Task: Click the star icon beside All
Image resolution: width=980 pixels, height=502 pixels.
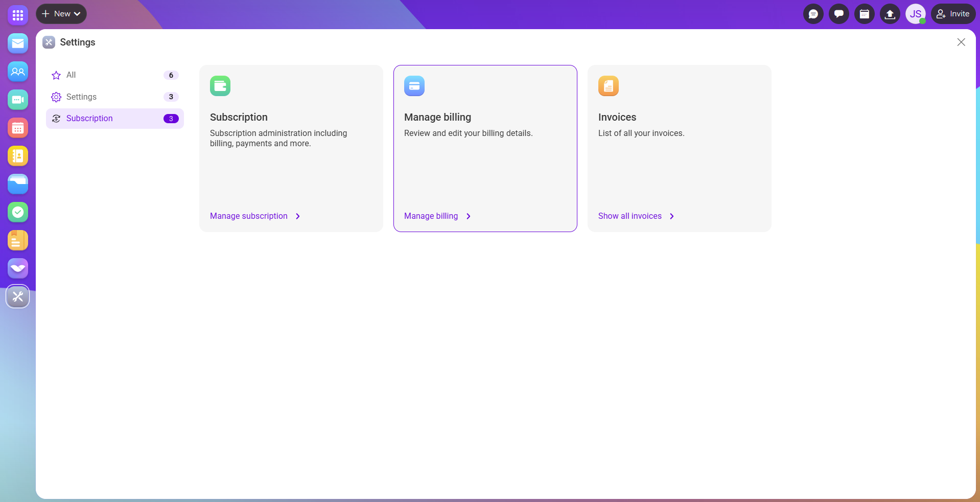Action: [56, 75]
